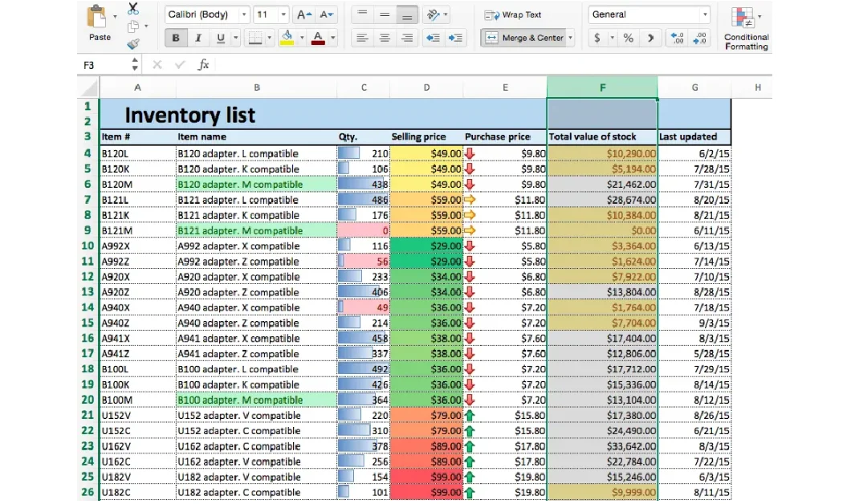Click the Merge & Center button

point(527,38)
